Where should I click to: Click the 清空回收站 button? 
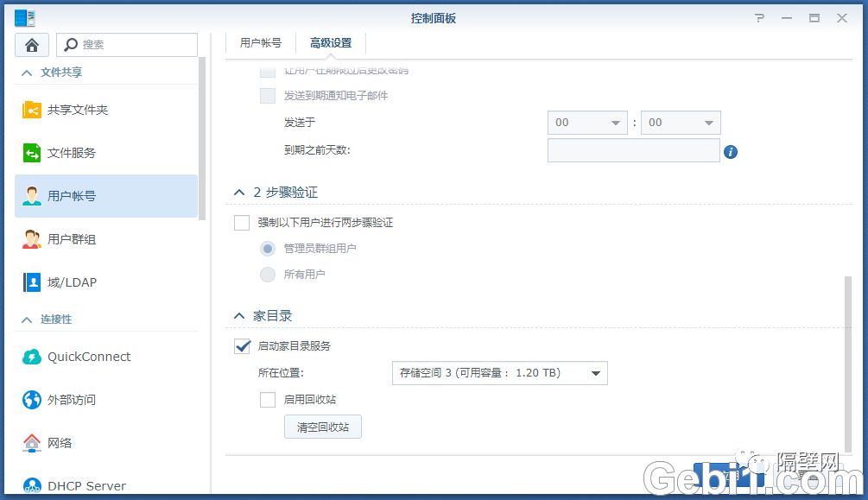[x=323, y=427]
